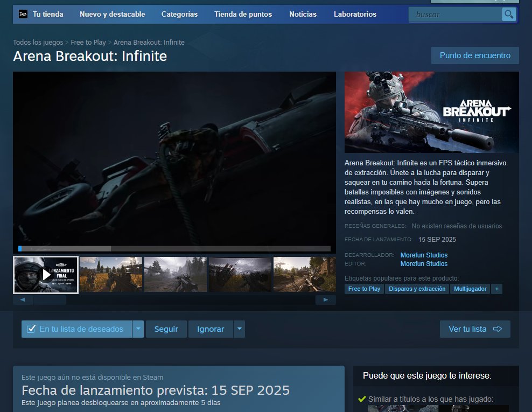Screen dimensions: 532x412
Task: Click the Multijugador tag
Action: pyautogui.click(x=470, y=289)
